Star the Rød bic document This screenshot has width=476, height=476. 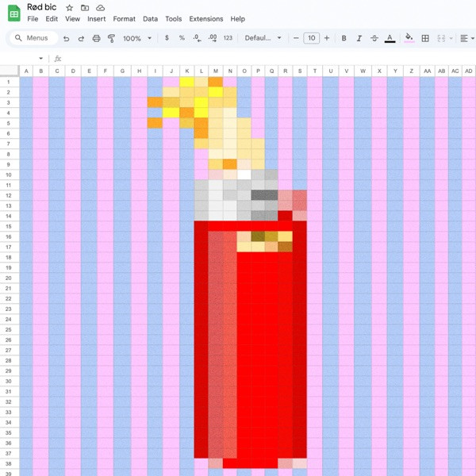[70, 7]
